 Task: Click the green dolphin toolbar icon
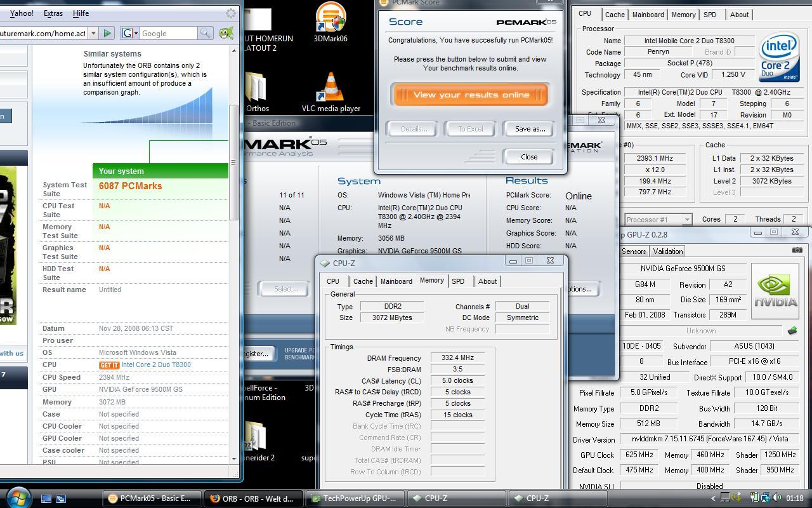pyautogui.click(x=225, y=33)
